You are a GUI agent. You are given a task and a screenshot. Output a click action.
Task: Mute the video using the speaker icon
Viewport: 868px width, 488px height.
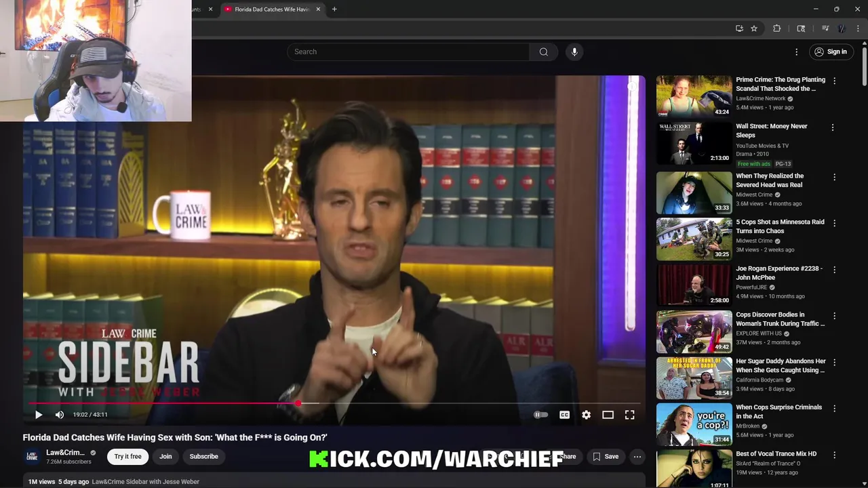(x=60, y=415)
